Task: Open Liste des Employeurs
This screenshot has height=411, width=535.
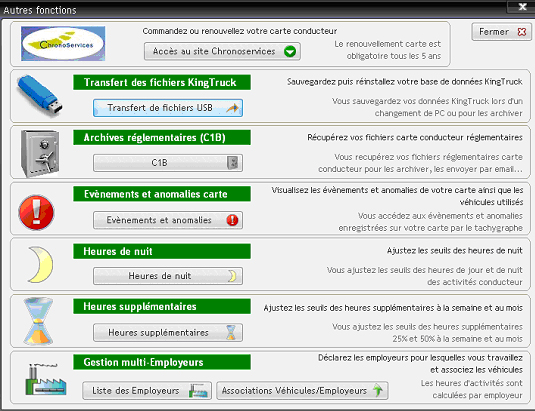Action: coord(147,391)
